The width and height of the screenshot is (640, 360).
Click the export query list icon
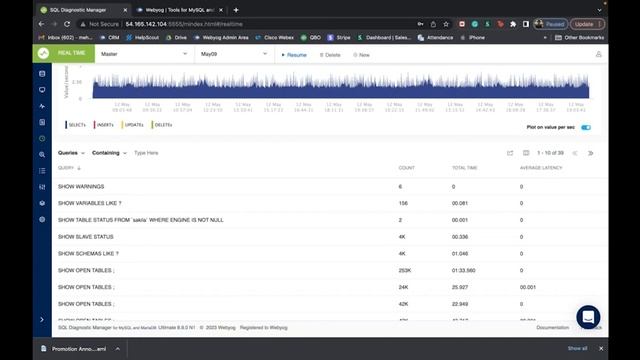click(x=510, y=153)
